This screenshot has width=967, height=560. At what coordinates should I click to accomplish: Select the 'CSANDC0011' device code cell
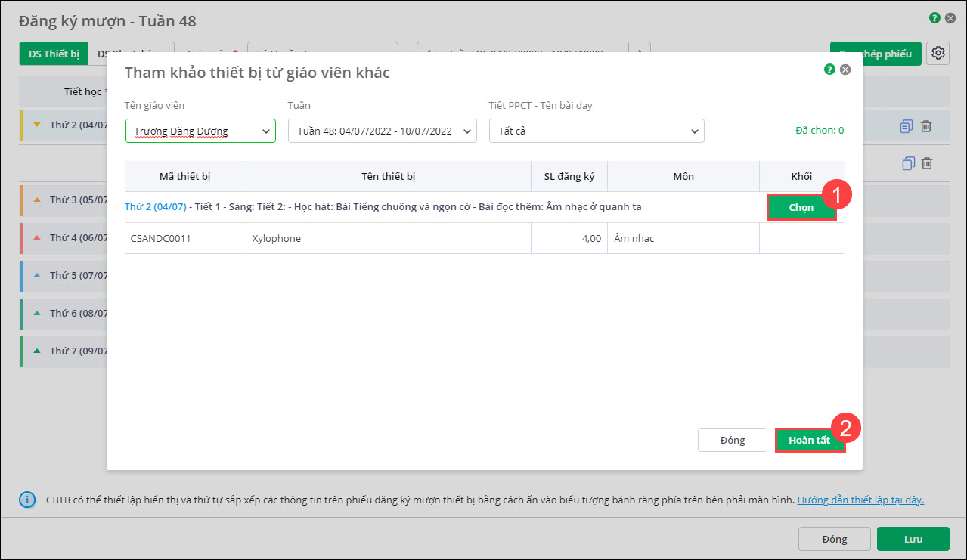click(185, 238)
